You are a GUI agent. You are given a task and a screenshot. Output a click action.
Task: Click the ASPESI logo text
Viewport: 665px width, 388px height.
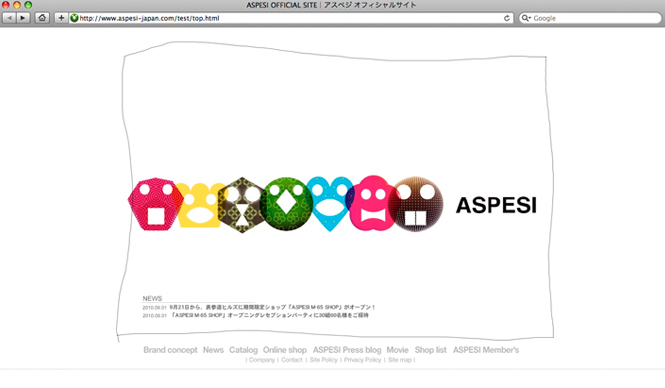[x=496, y=205]
